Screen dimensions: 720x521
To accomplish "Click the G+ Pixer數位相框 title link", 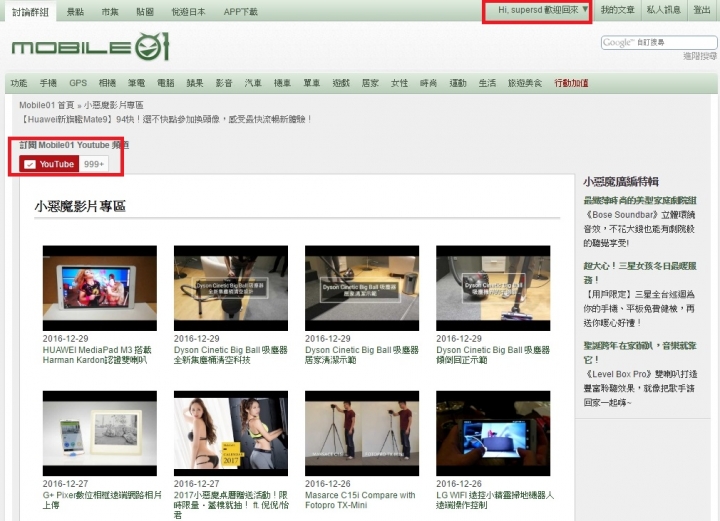I will click(102, 500).
